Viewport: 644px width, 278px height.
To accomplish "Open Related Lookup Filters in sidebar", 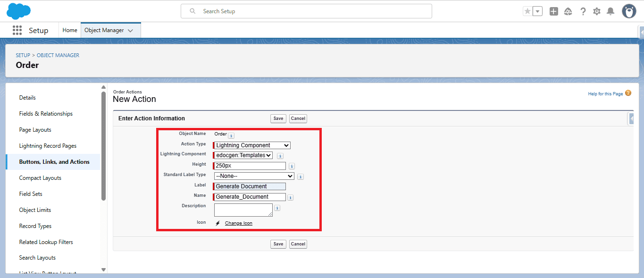I will click(x=46, y=242).
